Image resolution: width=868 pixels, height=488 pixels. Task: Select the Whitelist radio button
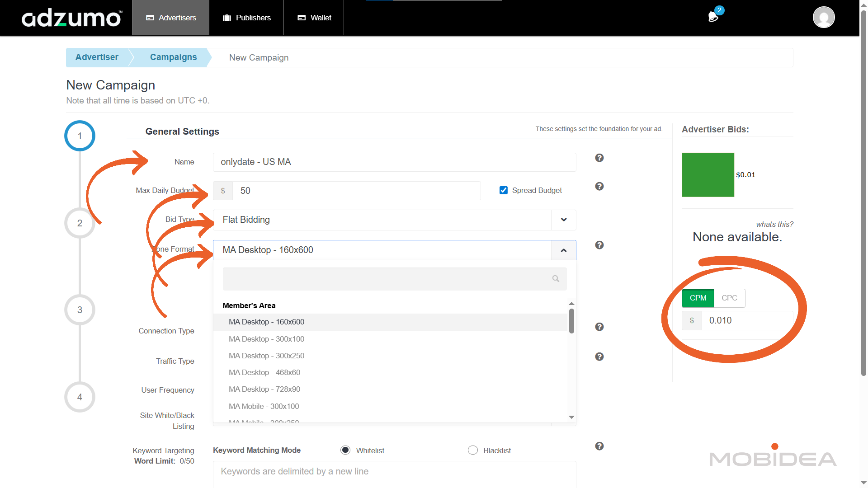click(345, 450)
